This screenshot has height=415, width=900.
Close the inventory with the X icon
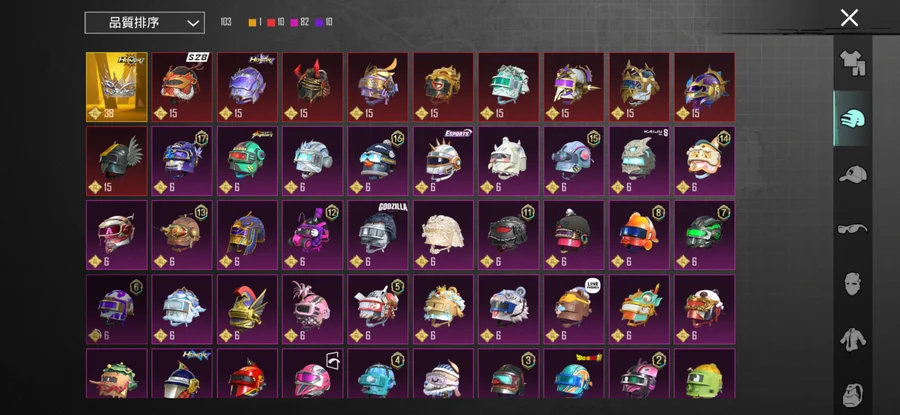coord(849,18)
